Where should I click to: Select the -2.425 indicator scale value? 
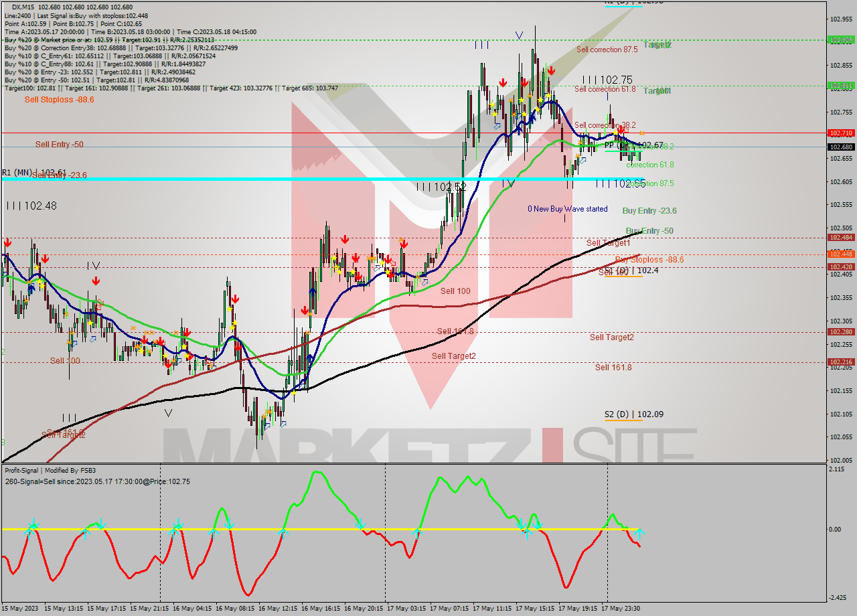(838, 598)
